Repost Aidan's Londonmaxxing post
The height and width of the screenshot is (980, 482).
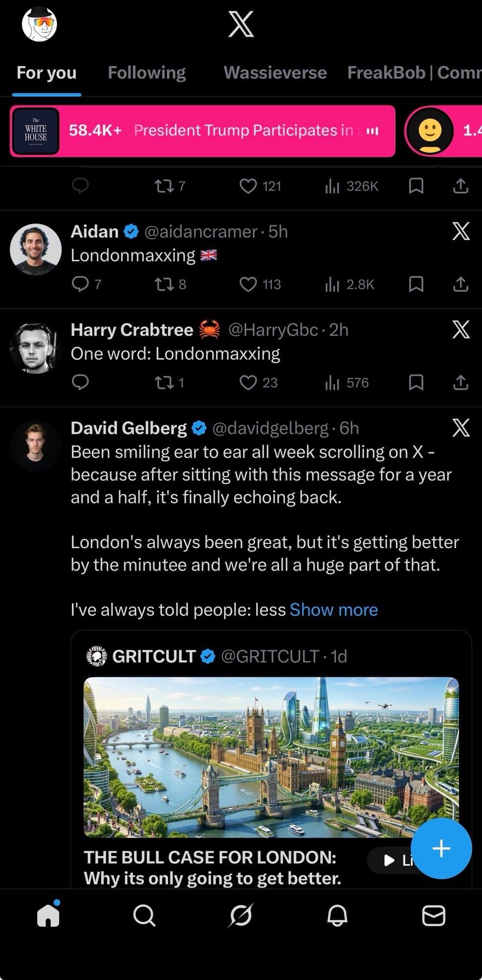click(x=162, y=284)
